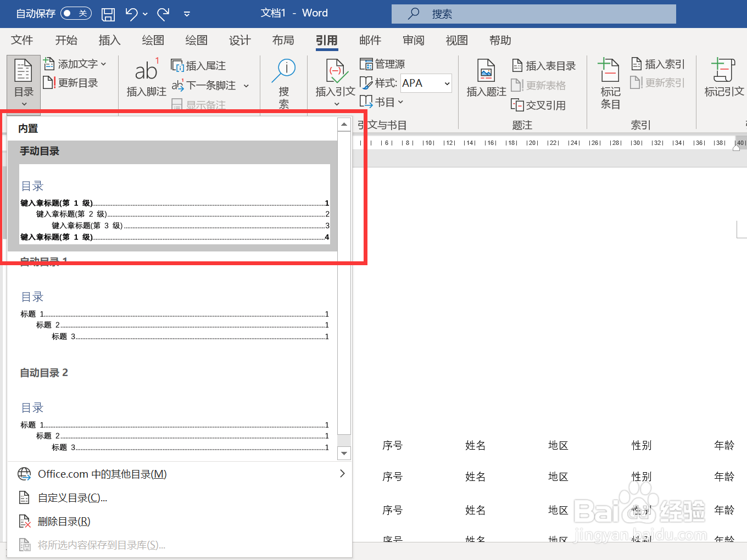The height and width of the screenshot is (560, 747).
Task: Open the 书目 bibliography dropdown
Action: tap(382, 102)
